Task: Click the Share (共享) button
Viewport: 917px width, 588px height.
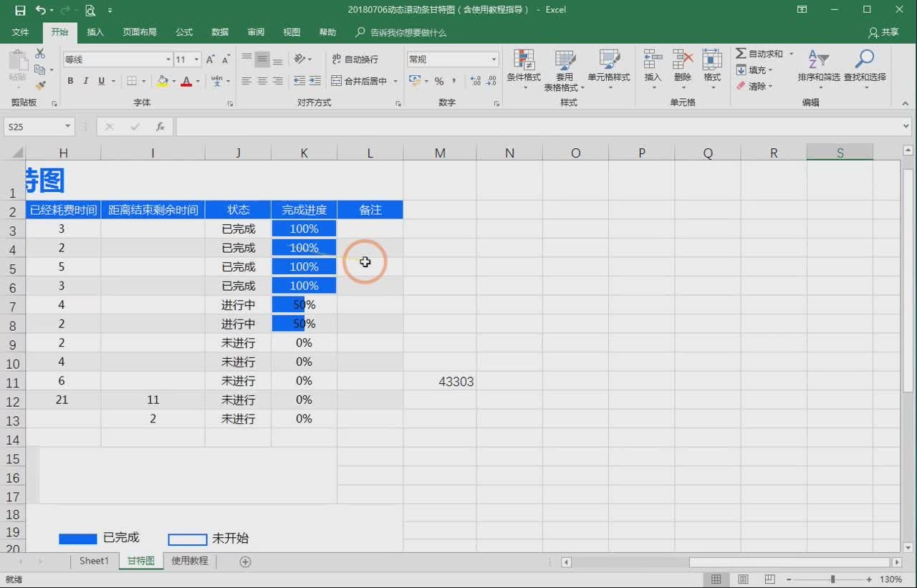Action: (883, 32)
